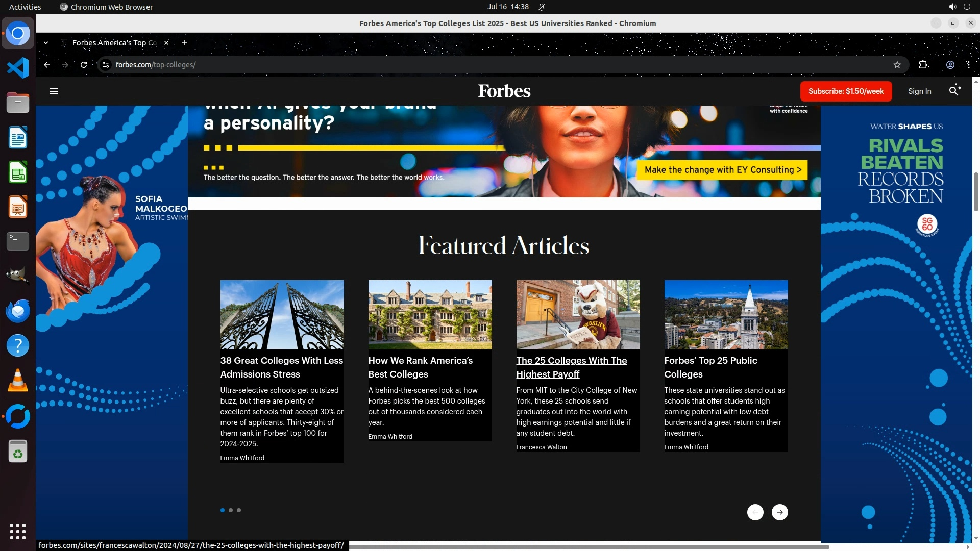Image resolution: width=980 pixels, height=551 pixels.
Task: Open the system volume and power menu
Action: [x=959, y=7]
